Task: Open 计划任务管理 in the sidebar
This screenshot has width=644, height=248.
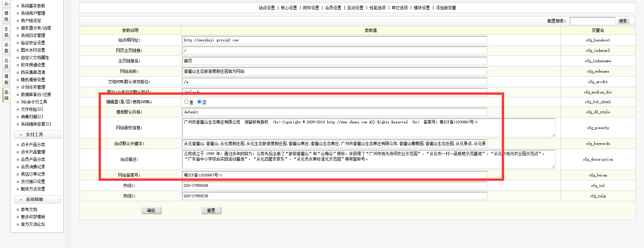Action: (x=33, y=87)
